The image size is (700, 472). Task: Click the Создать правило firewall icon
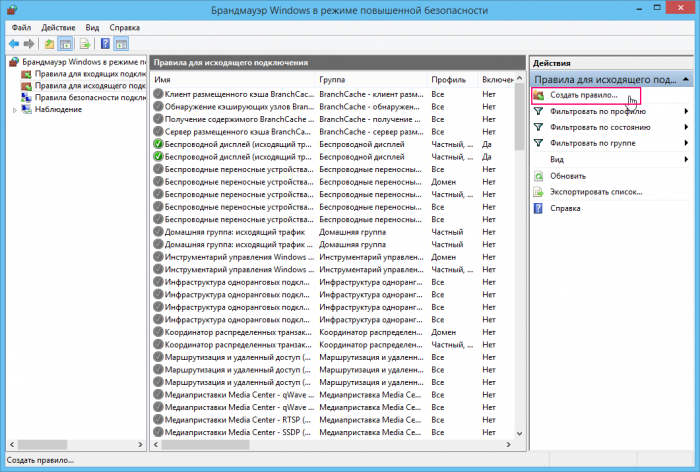[x=539, y=95]
